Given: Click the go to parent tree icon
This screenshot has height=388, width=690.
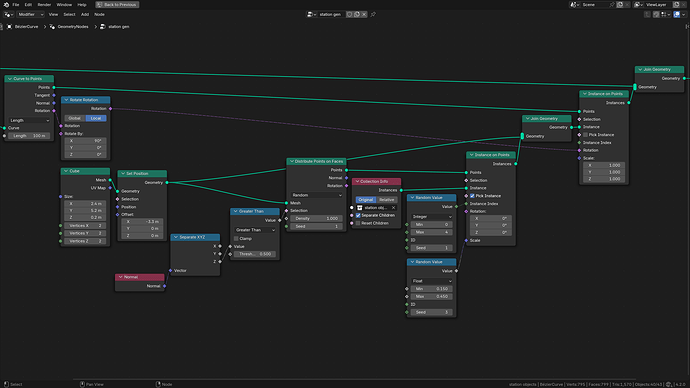Looking at the screenshot, I should (x=647, y=15).
